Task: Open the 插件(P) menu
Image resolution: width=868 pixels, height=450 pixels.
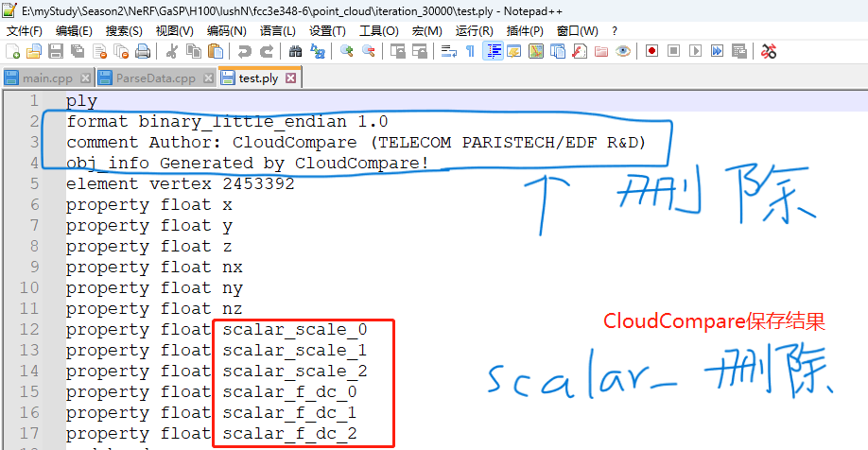Action: 525,31
